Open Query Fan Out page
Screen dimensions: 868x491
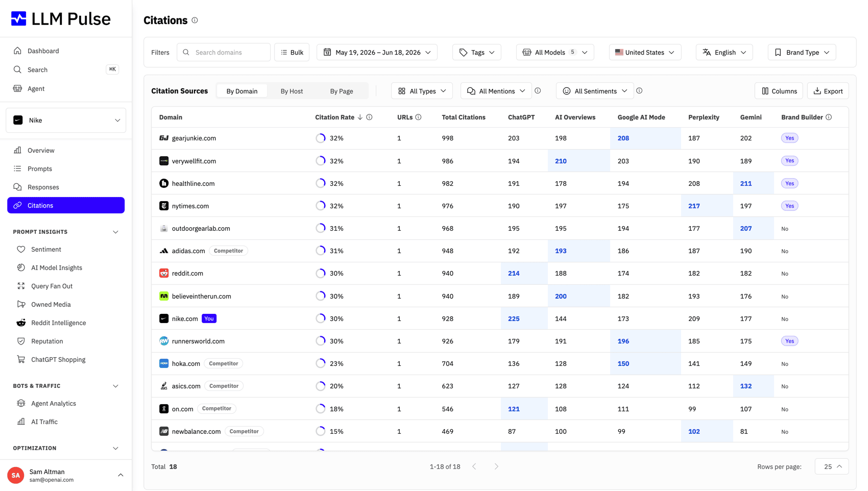(x=66, y=286)
